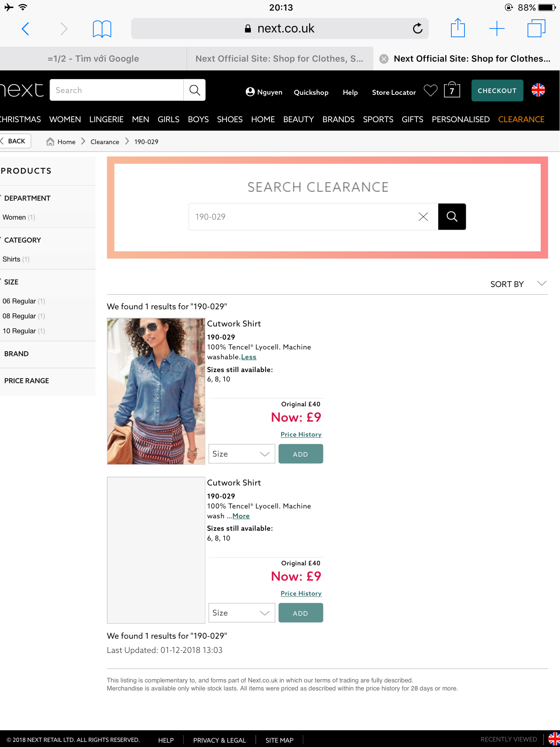The height and width of the screenshot is (747, 560).
Task: Tap the Safari share icon
Action: (x=458, y=28)
